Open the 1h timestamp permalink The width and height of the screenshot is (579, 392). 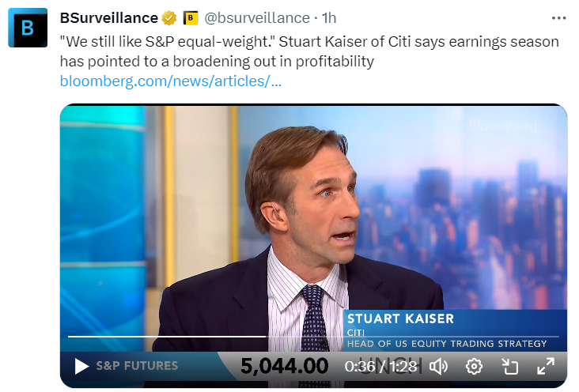coord(329,17)
